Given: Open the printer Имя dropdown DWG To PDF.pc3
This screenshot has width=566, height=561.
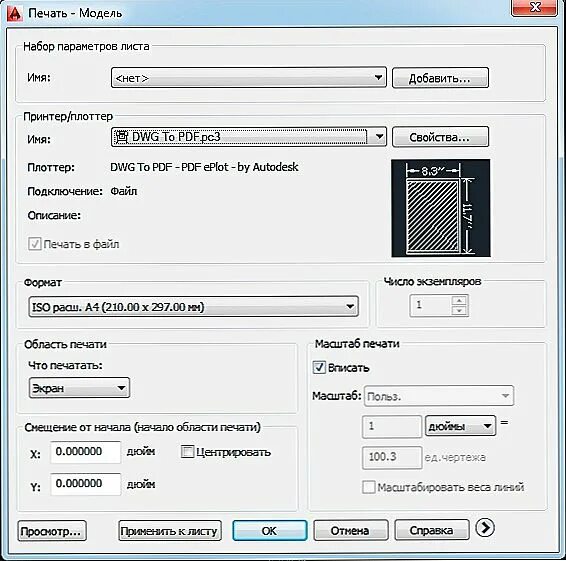Looking at the screenshot, I should [x=249, y=136].
